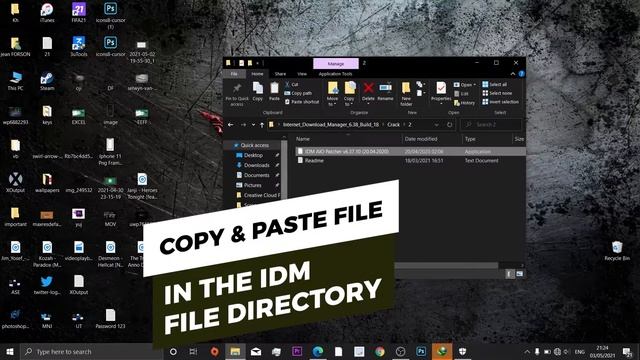Switch to the Home ribbon tab
The image size is (640, 360).
[257, 74]
